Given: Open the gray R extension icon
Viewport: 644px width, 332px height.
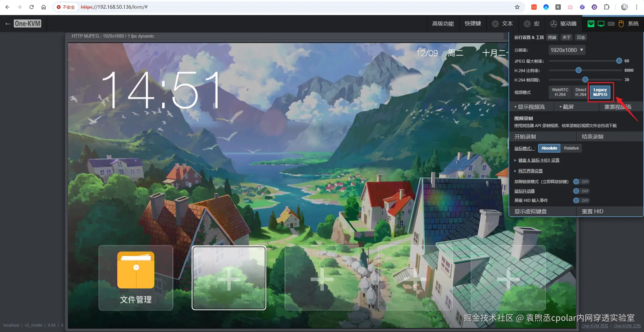Looking at the screenshot, I should (558, 7).
